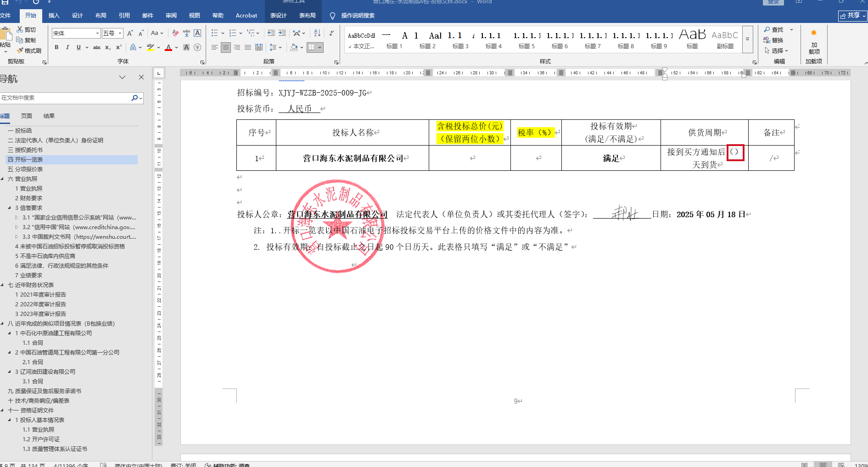Decrease the paragraph indent
Image resolution: width=868 pixels, height=467 pixels.
tap(271, 33)
